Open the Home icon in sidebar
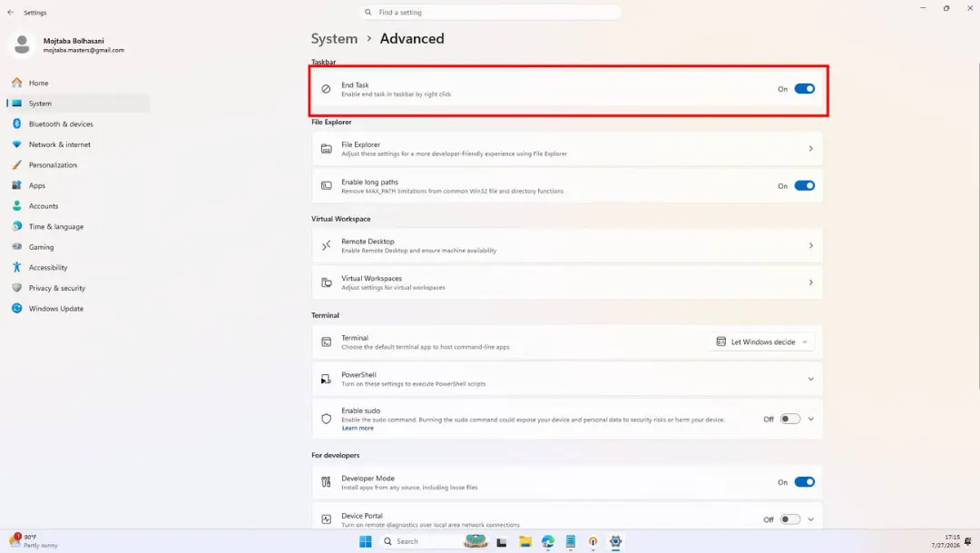This screenshot has height=553, width=980. [x=17, y=83]
